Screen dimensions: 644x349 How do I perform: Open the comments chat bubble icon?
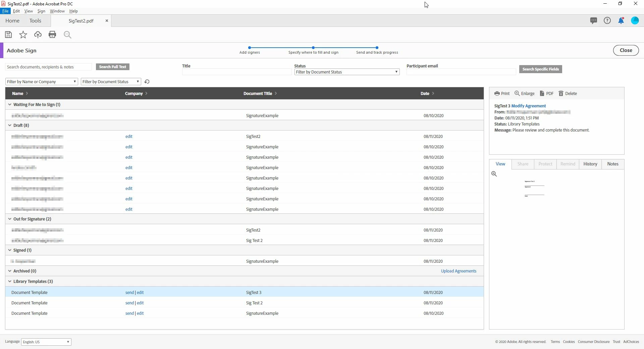(x=594, y=21)
